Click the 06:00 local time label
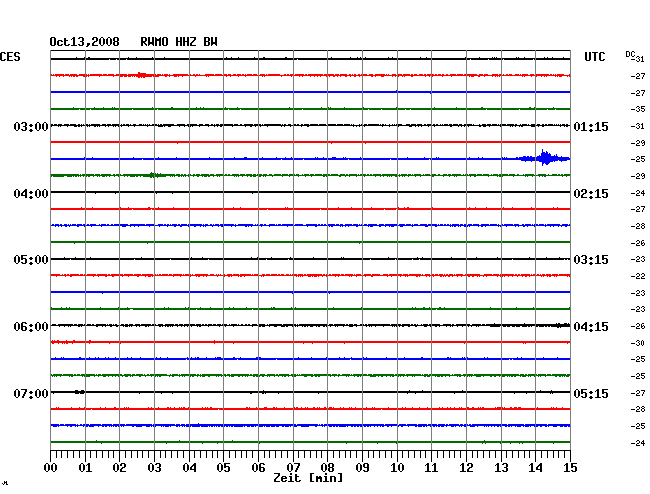Viewport: 650px width, 494px height. (x=31, y=327)
